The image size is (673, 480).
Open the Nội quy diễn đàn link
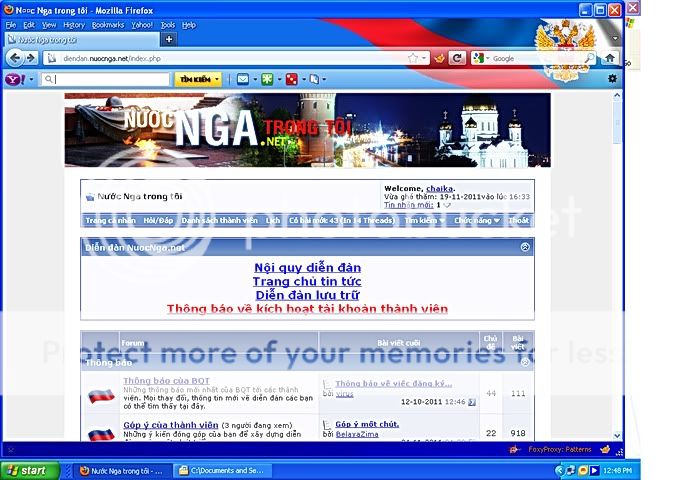click(x=307, y=268)
